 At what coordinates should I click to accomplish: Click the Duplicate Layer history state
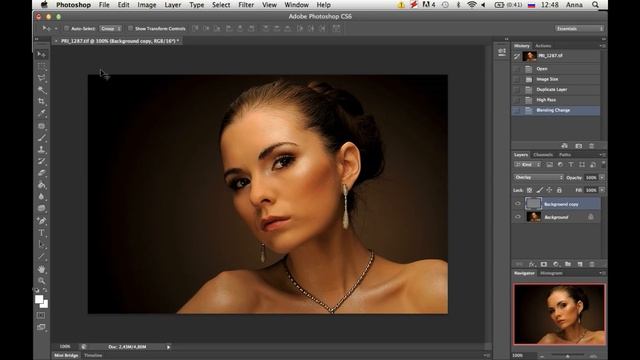(556, 89)
